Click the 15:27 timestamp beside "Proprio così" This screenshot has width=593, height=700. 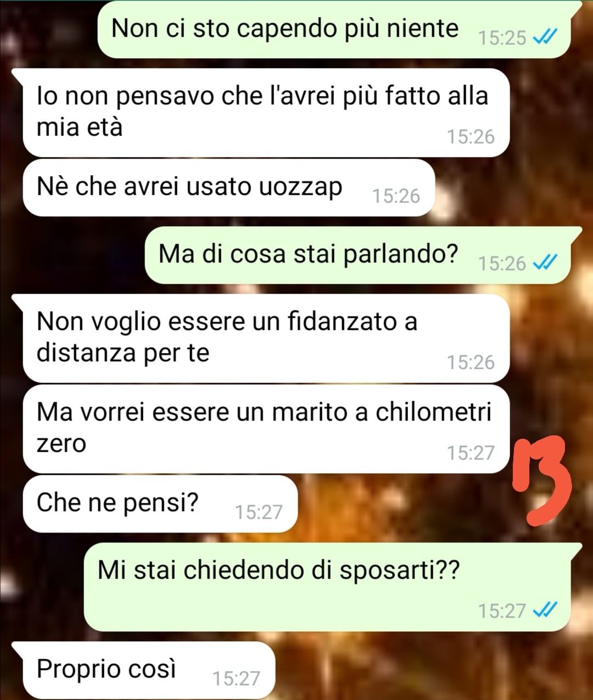[236, 679]
